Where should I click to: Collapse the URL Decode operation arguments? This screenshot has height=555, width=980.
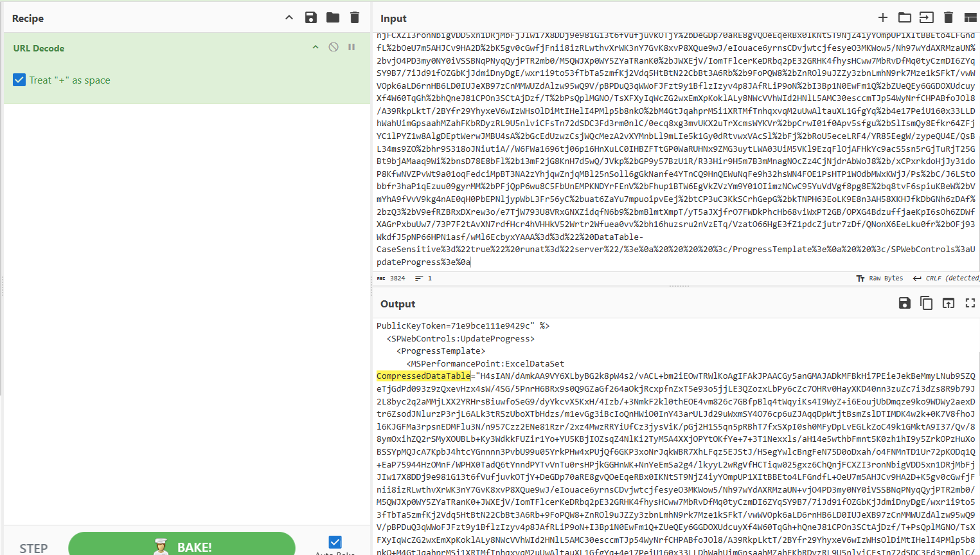click(x=316, y=47)
